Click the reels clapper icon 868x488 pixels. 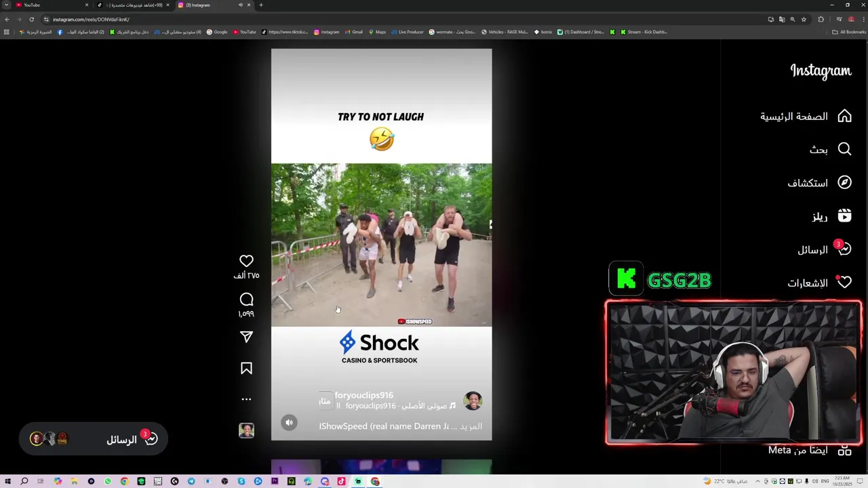pyautogui.click(x=844, y=216)
